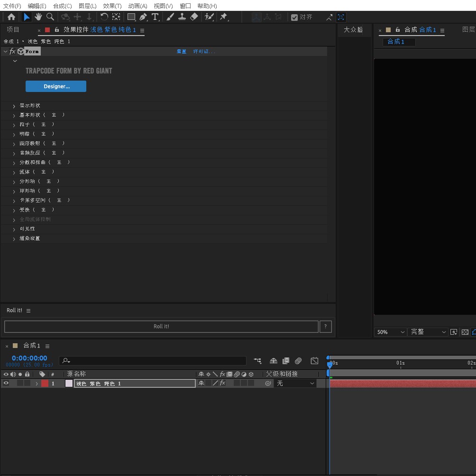This screenshot has width=476, height=476.
Task: Click the 0:00:00:00 current timecode
Action: (x=29, y=358)
